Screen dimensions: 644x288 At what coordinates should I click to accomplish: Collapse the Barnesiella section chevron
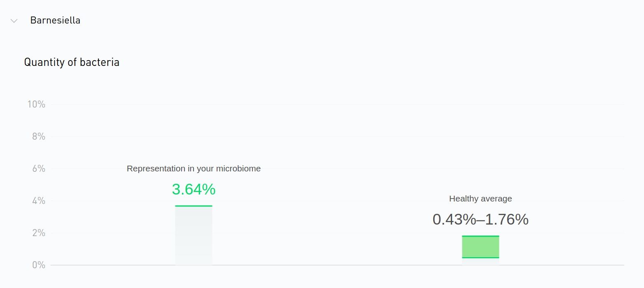pos(14,21)
